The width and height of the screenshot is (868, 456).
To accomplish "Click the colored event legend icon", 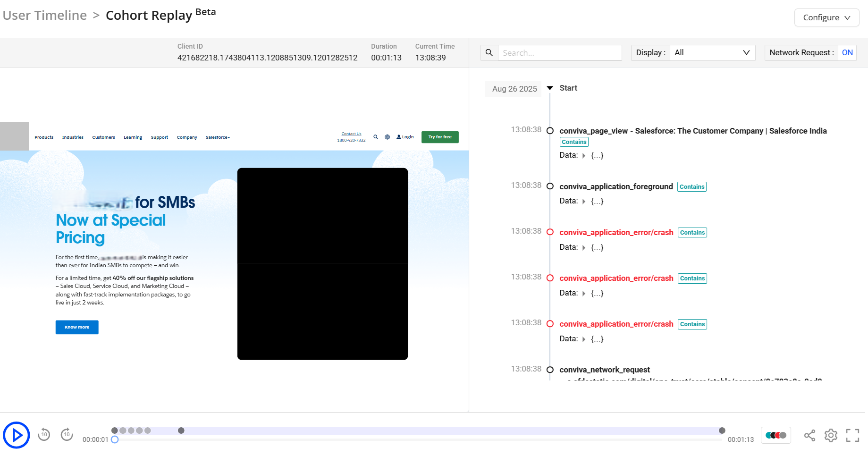I will click(x=776, y=435).
